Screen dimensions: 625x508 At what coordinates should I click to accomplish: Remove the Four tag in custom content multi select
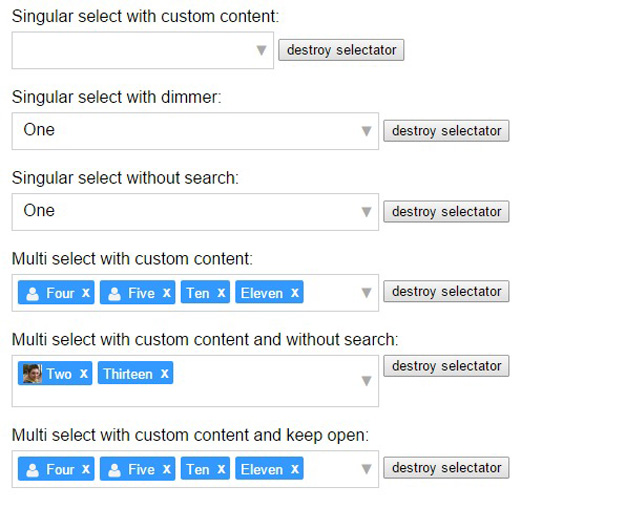pyautogui.click(x=86, y=293)
